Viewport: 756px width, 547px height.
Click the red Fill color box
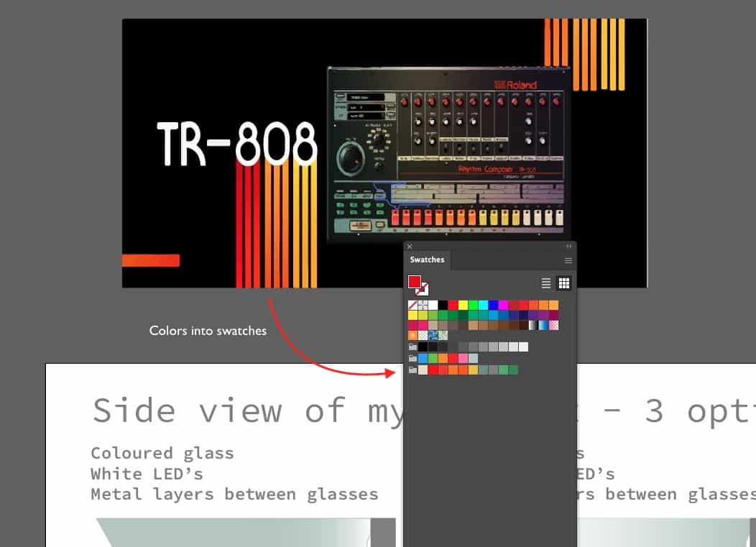point(415,282)
